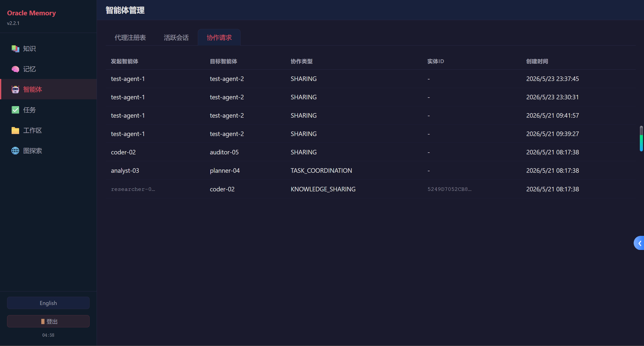The image size is (644, 346).
Task: Click the TASK_COORDINATION type cell
Action: click(321, 171)
